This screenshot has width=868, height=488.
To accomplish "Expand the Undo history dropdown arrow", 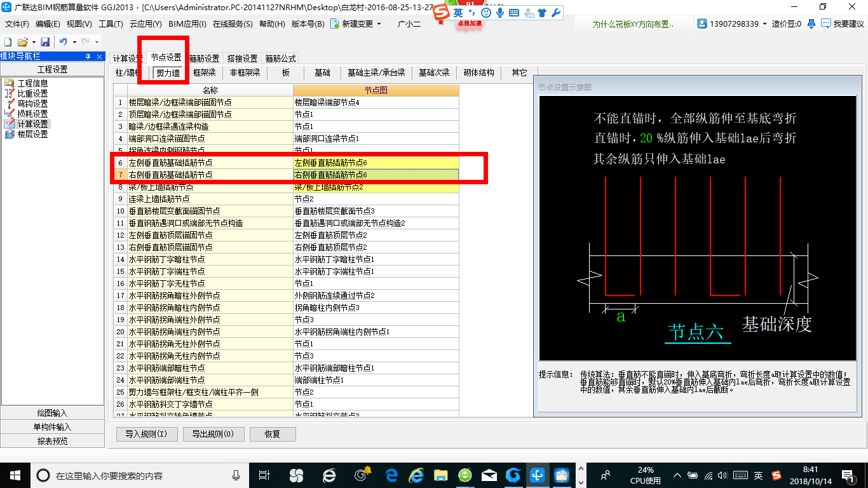I will [x=74, y=42].
